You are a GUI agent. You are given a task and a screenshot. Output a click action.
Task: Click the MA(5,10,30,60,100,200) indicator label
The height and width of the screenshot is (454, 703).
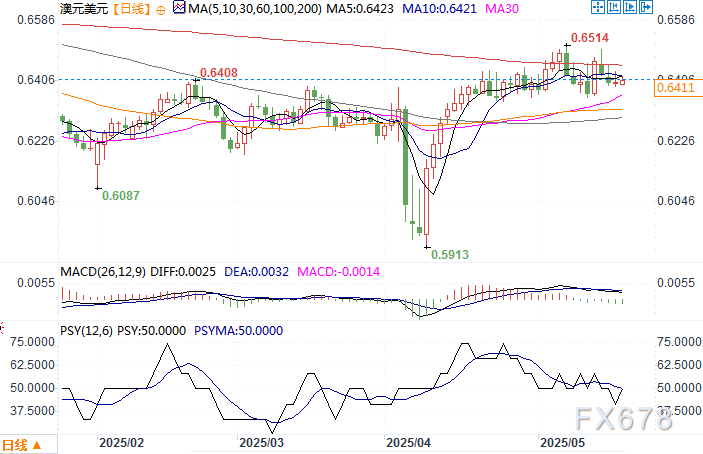(x=255, y=9)
